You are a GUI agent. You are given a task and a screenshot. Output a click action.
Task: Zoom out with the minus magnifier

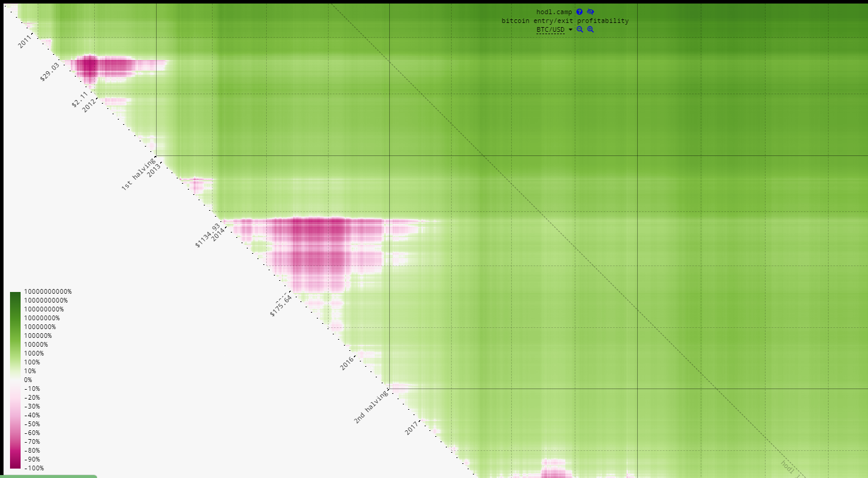(x=579, y=29)
